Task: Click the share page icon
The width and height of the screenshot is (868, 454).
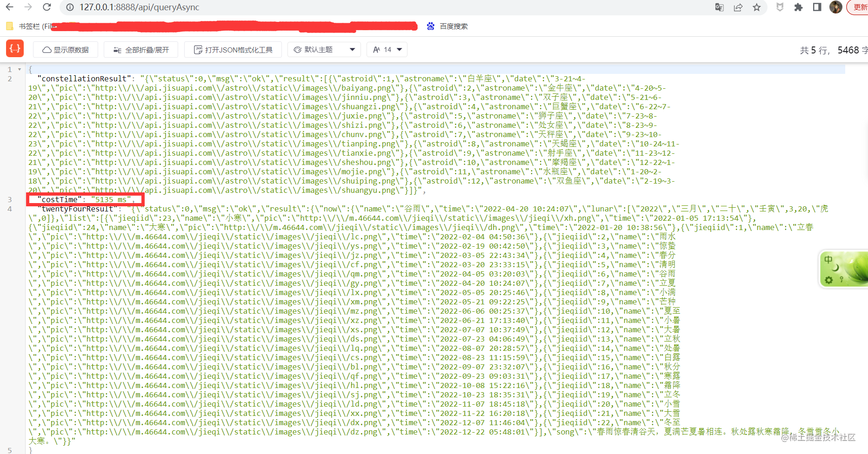Action: pyautogui.click(x=738, y=7)
